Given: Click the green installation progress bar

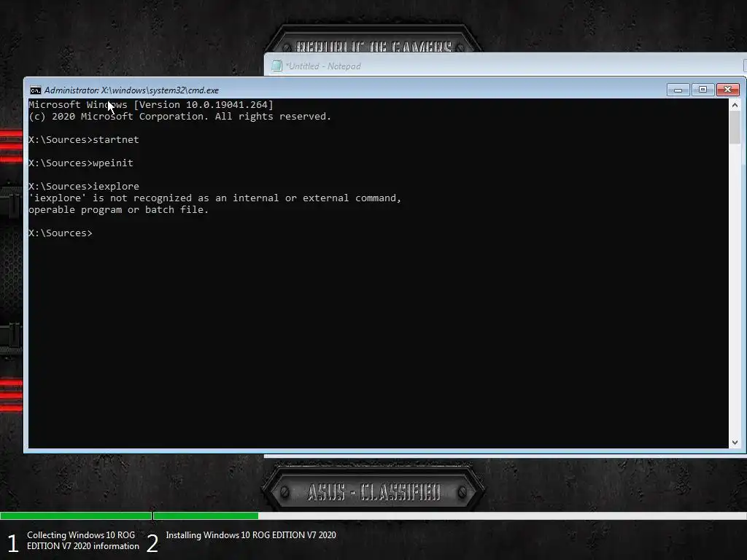Looking at the screenshot, I should coord(130,516).
